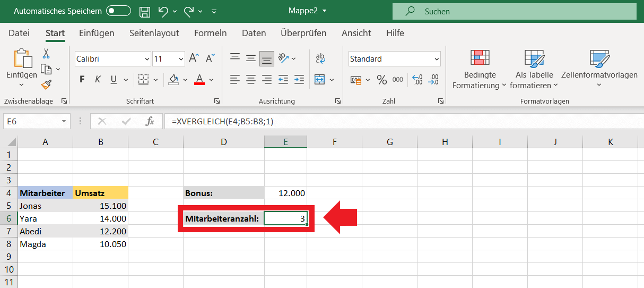The image size is (644, 288).
Task: Open Zellenformatvorlagen gallery
Action: pos(599,69)
